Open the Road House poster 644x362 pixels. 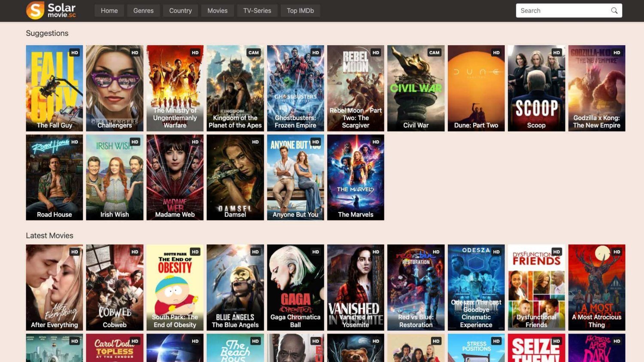tap(54, 177)
